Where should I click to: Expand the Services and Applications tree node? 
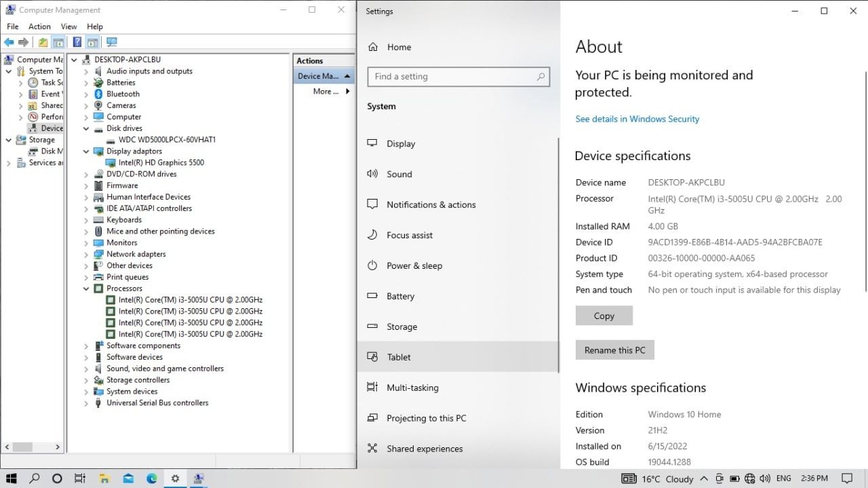[9, 163]
